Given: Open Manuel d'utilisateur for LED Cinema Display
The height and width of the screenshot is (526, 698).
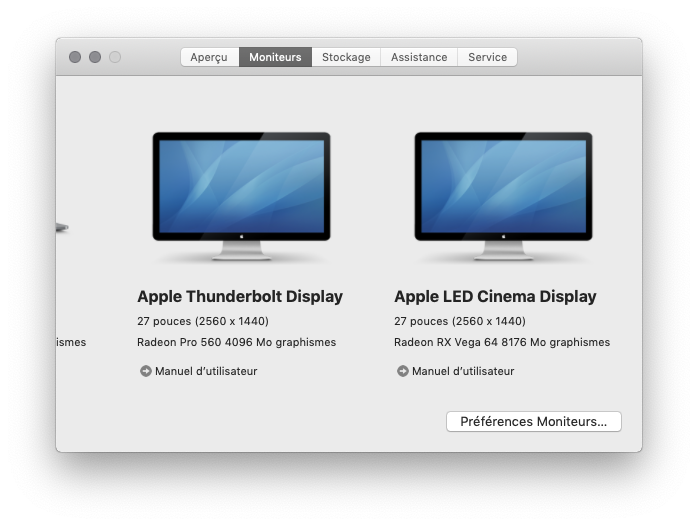Looking at the screenshot, I should [463, 371].
